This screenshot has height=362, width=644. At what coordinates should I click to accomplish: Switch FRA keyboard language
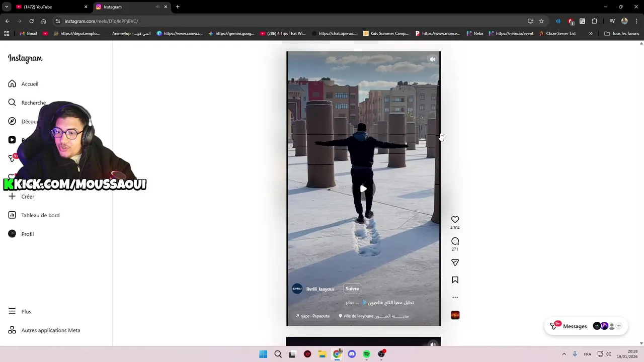pyautogui.click(x=588, y=354)
